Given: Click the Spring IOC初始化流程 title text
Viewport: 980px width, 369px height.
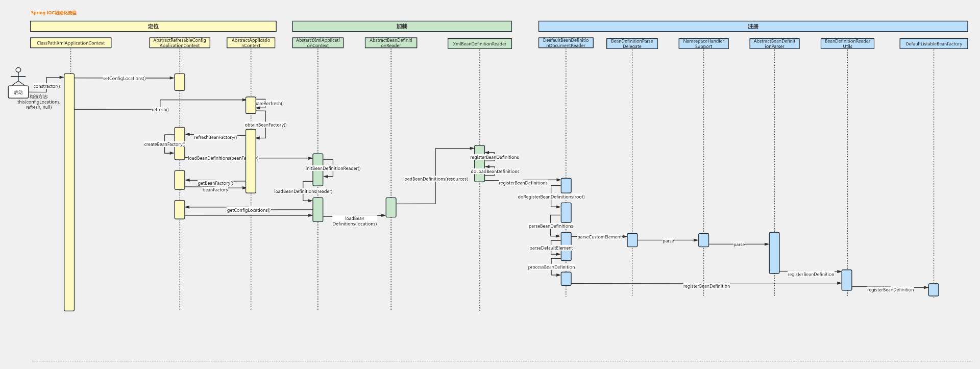Looking at the screenshot, I should (x=54, y=13).
